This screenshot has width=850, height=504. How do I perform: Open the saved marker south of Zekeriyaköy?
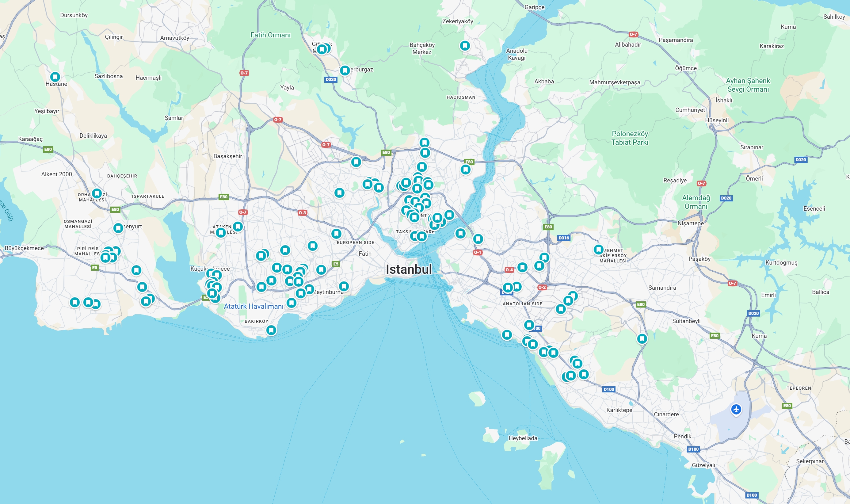[465, 45]
